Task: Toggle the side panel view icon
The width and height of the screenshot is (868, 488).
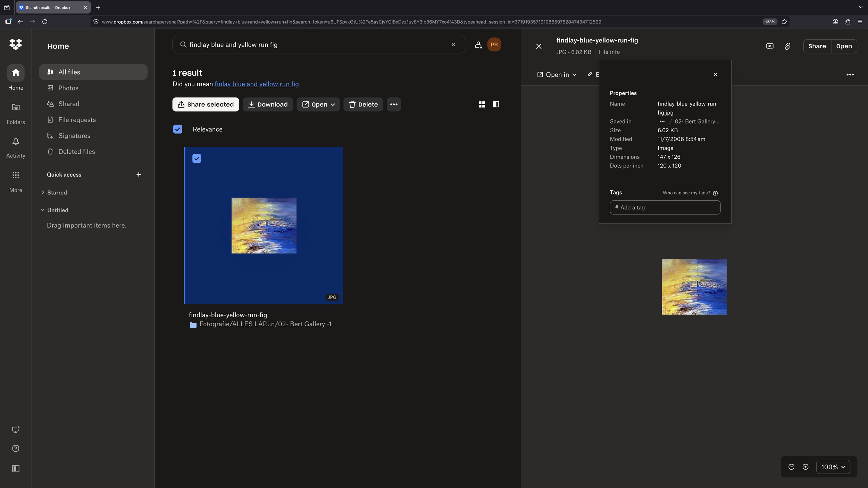Action: [x=496, y=104]
